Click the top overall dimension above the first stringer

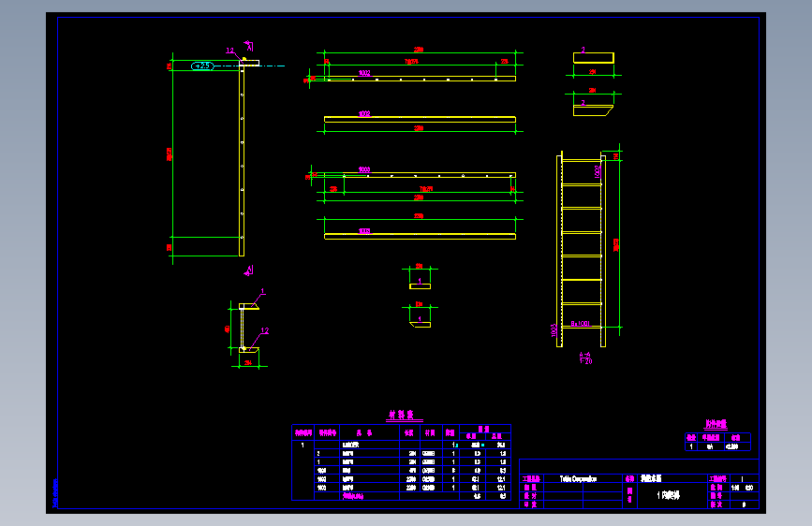point(419,50)
